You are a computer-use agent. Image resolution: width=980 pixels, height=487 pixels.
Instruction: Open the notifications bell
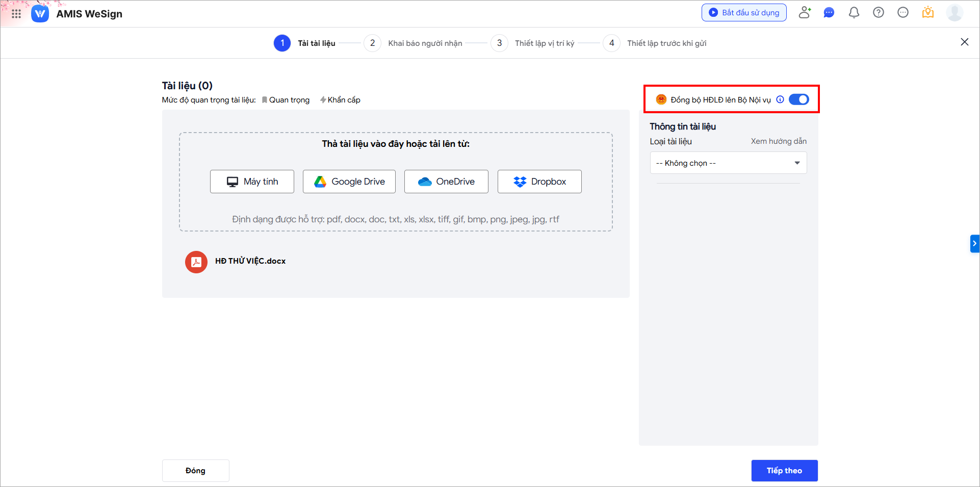coord(854,13)
